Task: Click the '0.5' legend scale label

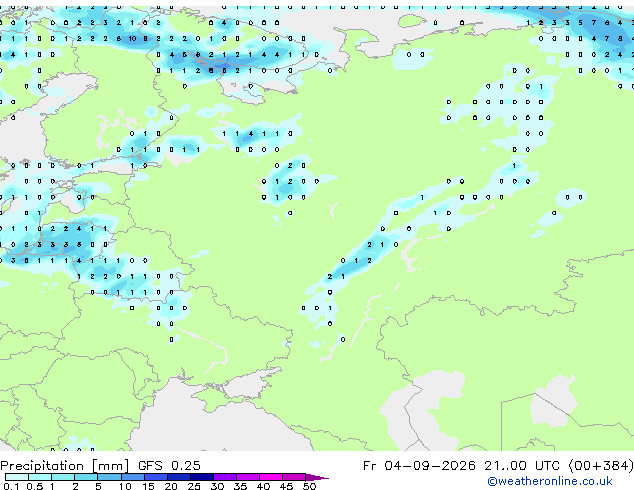Action: 35,486
